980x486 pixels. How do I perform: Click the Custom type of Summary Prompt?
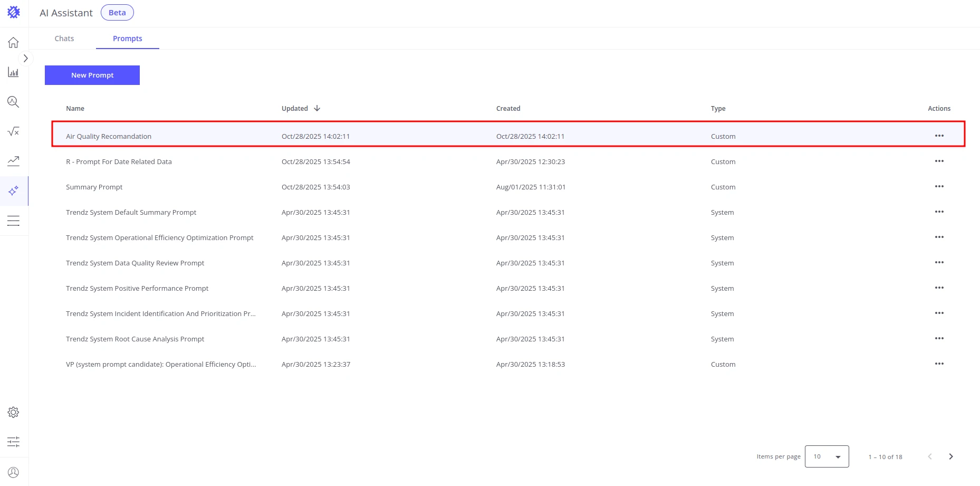pyautogui.click(x=723, y=187)
